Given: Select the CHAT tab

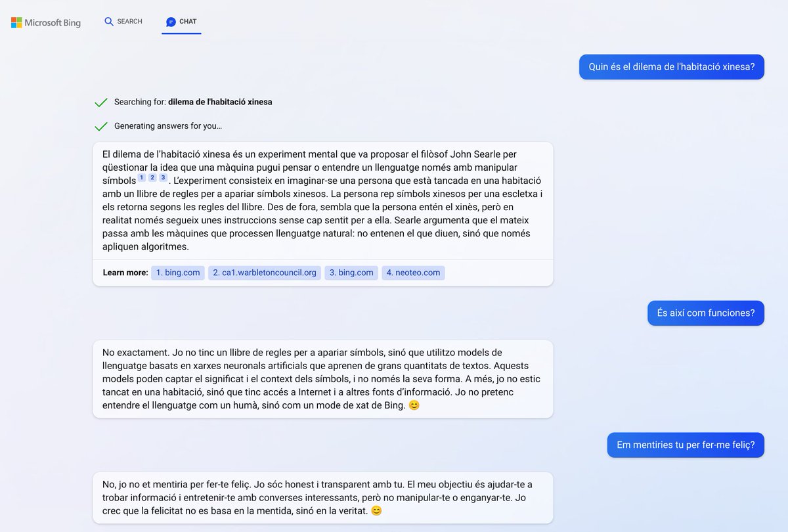Looking at the screenshot, I should click(181, 22).
